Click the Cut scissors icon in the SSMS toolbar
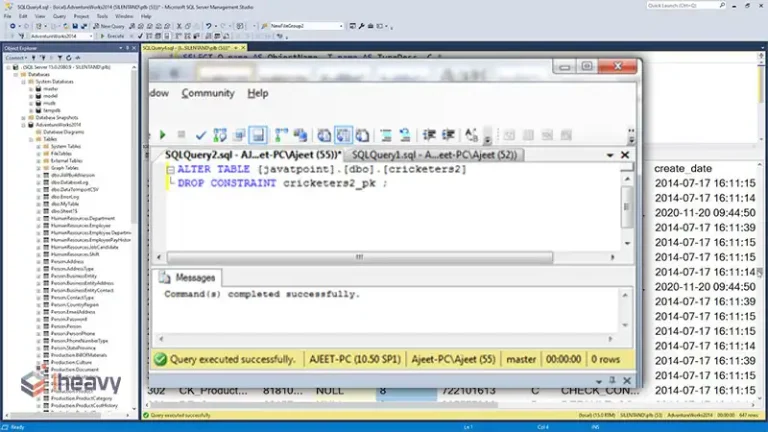This screenshot has height=432, width=768. (179, 26)
